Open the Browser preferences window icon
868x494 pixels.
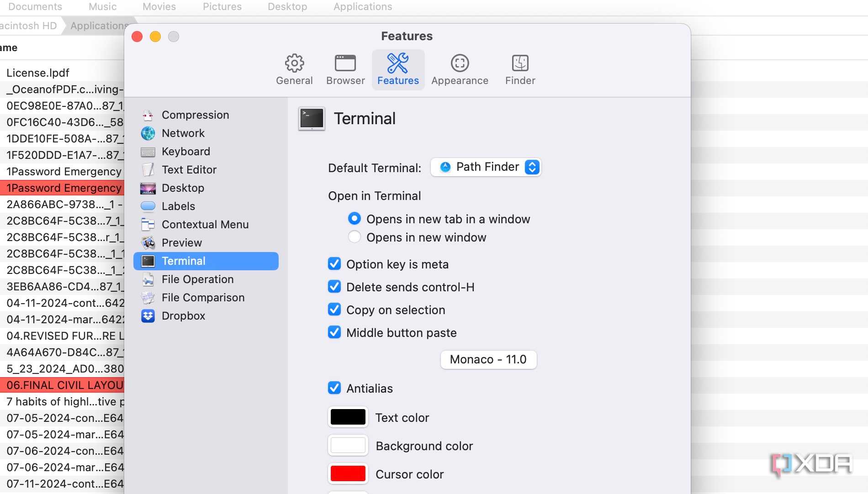345,63
